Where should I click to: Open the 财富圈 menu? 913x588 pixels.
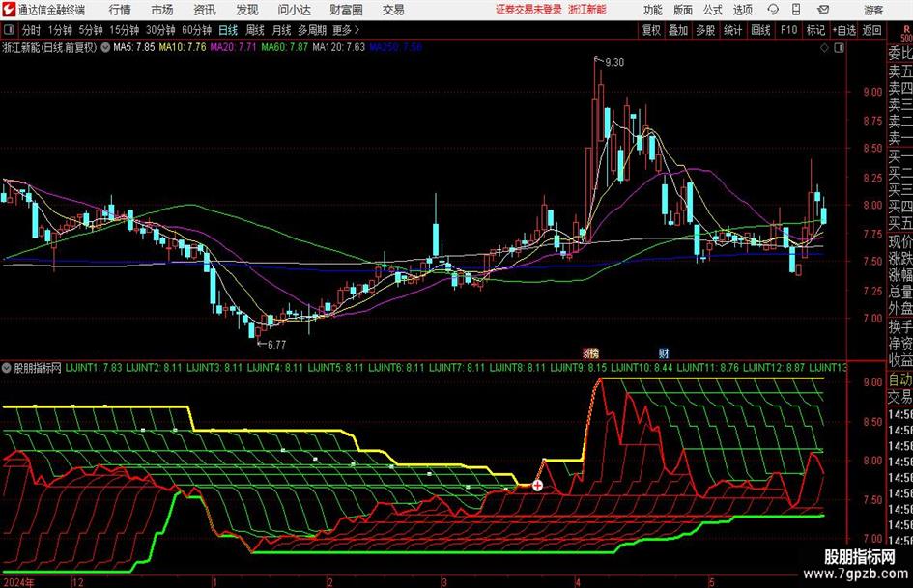coord(346,10)
